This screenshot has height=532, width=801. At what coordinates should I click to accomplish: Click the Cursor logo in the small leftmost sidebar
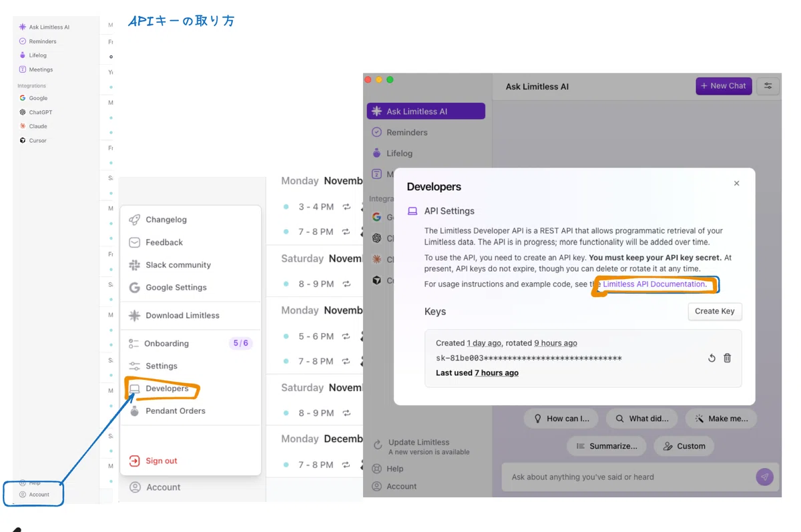point(23,141)
